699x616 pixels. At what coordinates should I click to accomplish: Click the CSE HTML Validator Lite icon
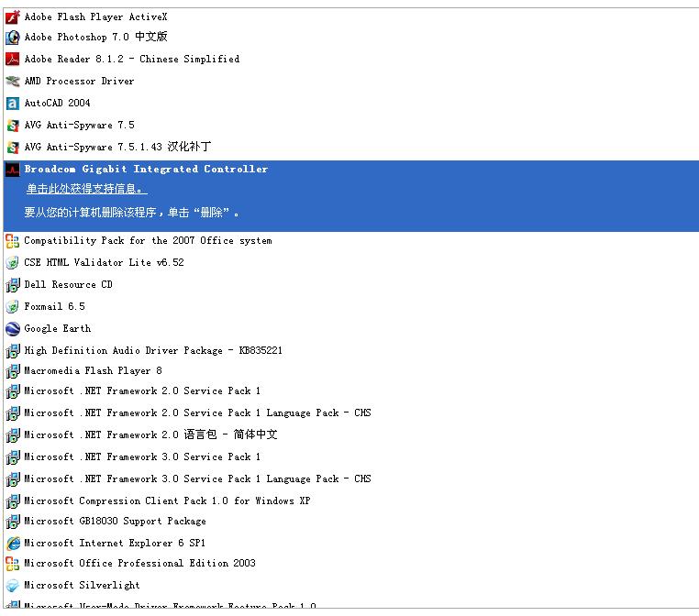[x=13, y=263]
